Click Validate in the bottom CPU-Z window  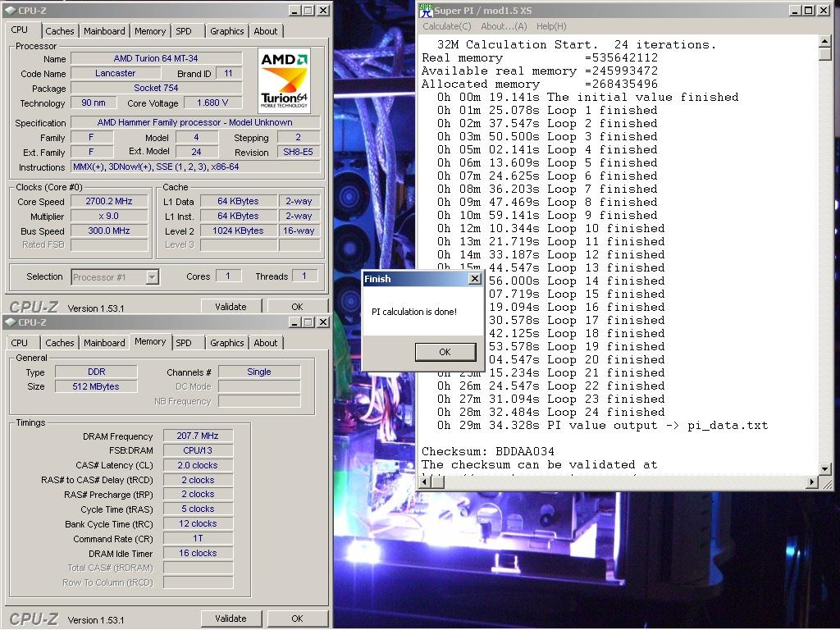[x=231, y=619]
